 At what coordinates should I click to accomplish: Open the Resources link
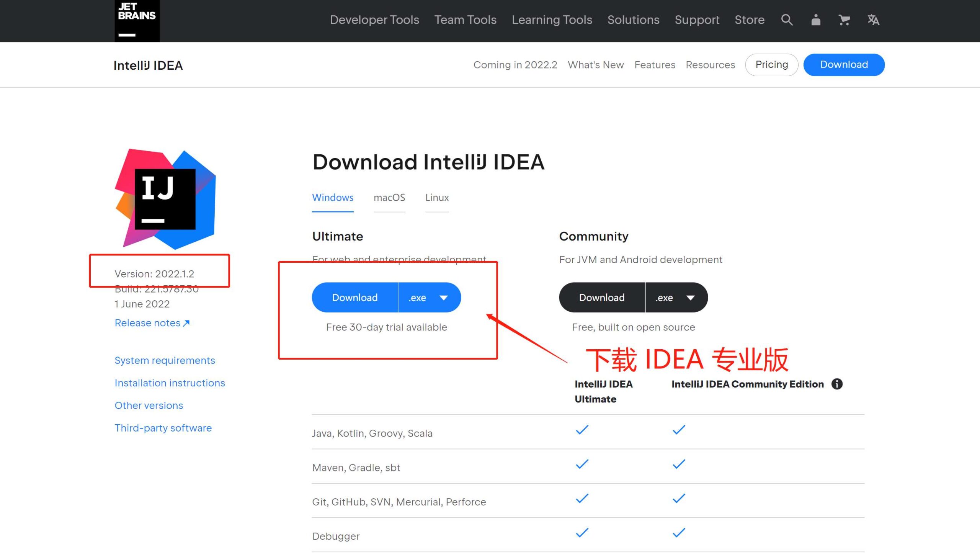pyautogui.click(x=710, y=65)
